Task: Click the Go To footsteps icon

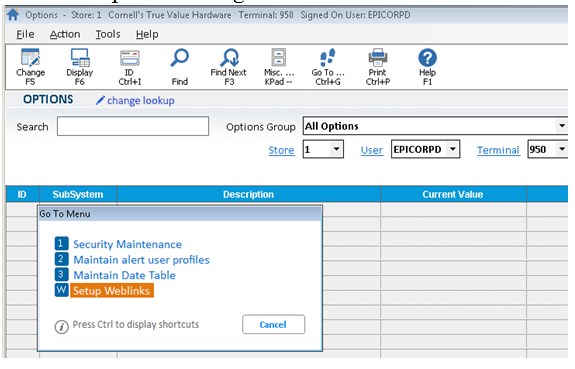Action: click(x=328, y=58)
